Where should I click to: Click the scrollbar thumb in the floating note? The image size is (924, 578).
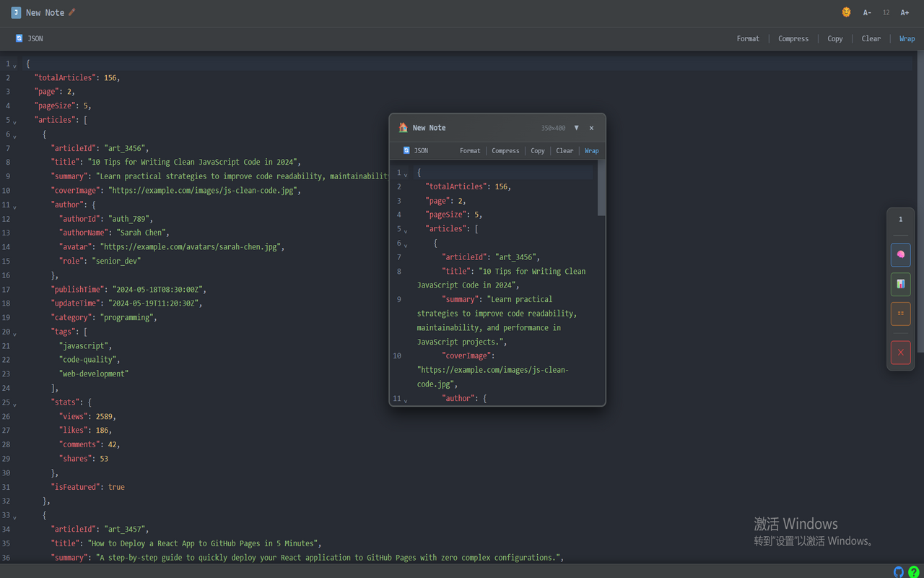click(601, 187)
